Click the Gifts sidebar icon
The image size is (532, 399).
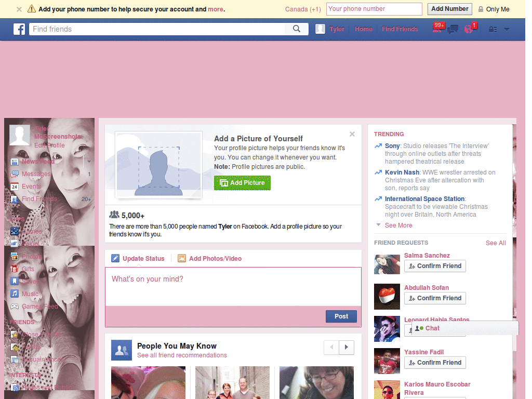point(15,269)
